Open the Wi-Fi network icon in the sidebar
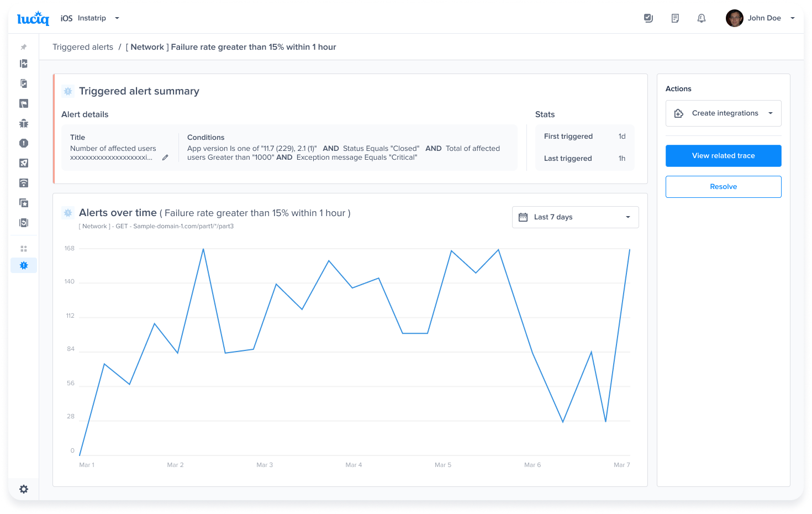Viewport: 812px width, 514px height. [24, 183]
